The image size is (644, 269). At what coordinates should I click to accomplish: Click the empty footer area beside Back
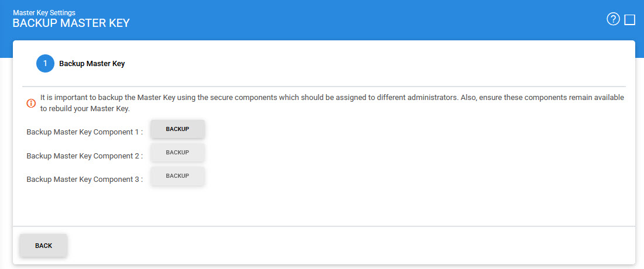tap(351, 246)
